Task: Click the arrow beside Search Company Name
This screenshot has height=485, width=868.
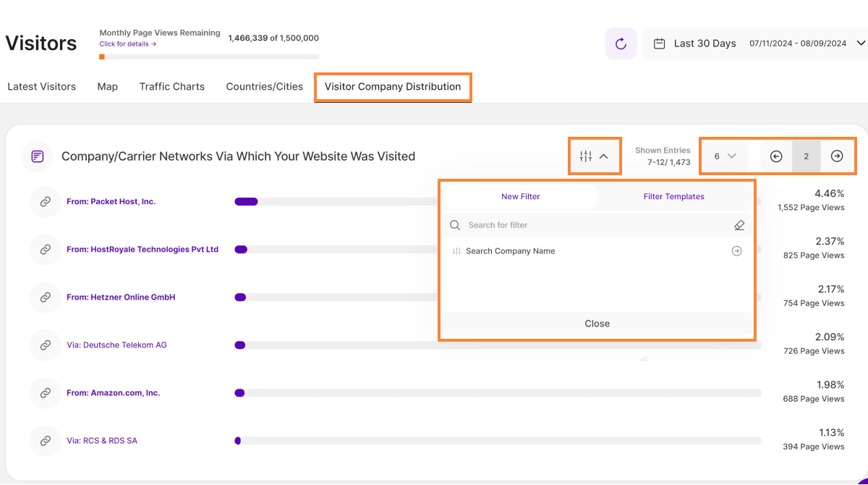Action: coord(736,251)
